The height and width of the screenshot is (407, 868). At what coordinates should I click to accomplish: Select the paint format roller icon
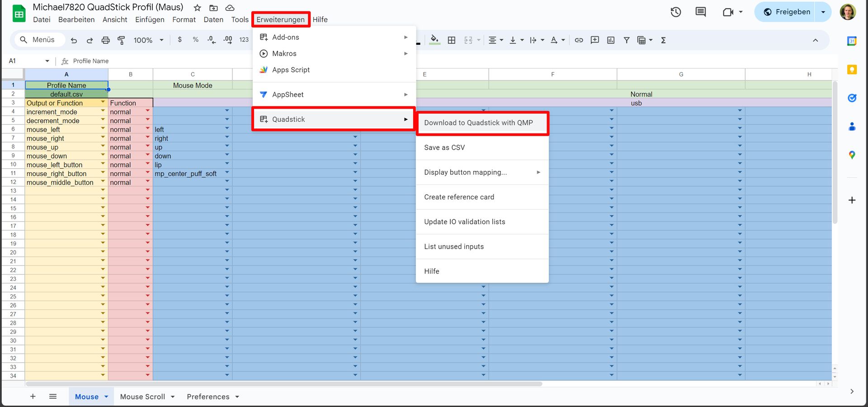(121, 40)
